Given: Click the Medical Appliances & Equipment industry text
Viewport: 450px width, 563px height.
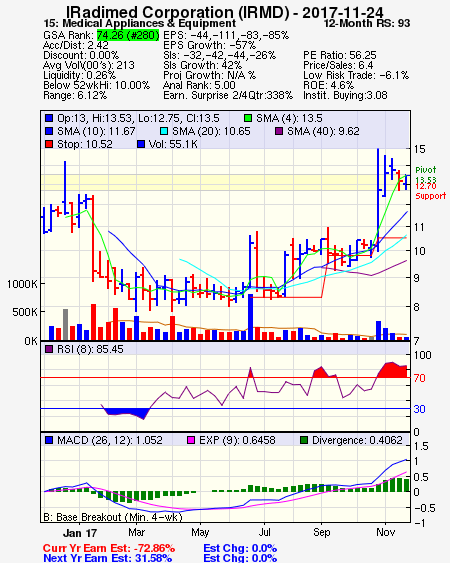Looking at the screenshot, I should (149, 24).
